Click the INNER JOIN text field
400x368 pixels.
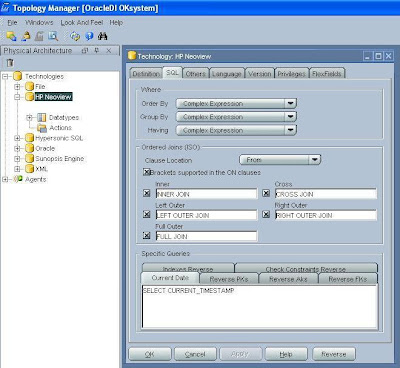click(x=206, y=194)
